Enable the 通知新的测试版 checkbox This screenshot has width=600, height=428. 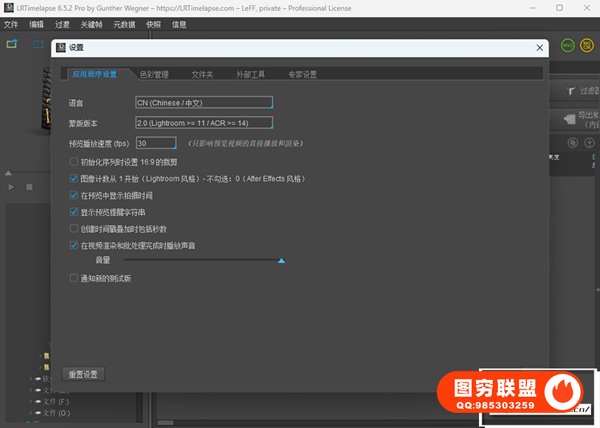point(73,279)
